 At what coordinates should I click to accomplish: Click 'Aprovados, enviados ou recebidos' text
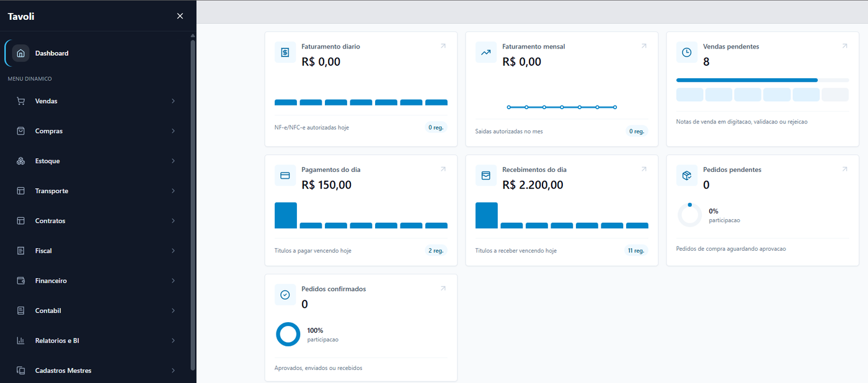(x=318, y=368)
